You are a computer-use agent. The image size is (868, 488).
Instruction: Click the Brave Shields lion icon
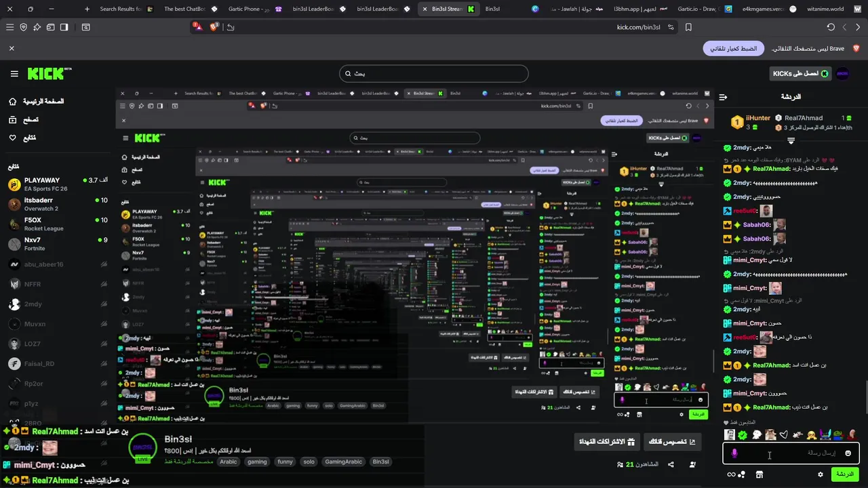pyautogui.click(x=214, y=27)
